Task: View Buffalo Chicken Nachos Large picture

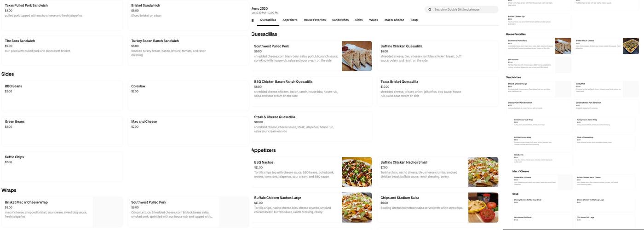Action: coord(356,207)
